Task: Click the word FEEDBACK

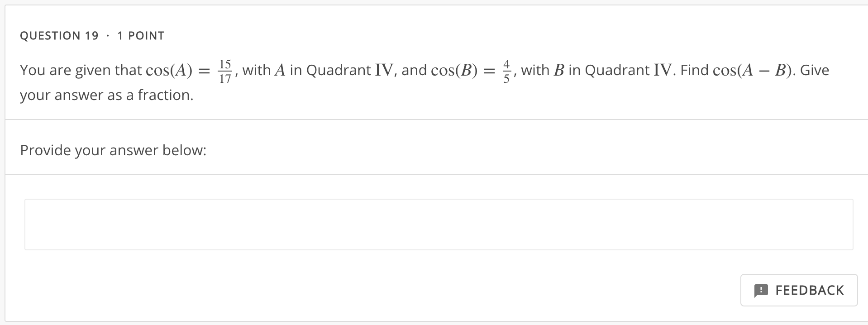Action: click(x=809, y=290)
